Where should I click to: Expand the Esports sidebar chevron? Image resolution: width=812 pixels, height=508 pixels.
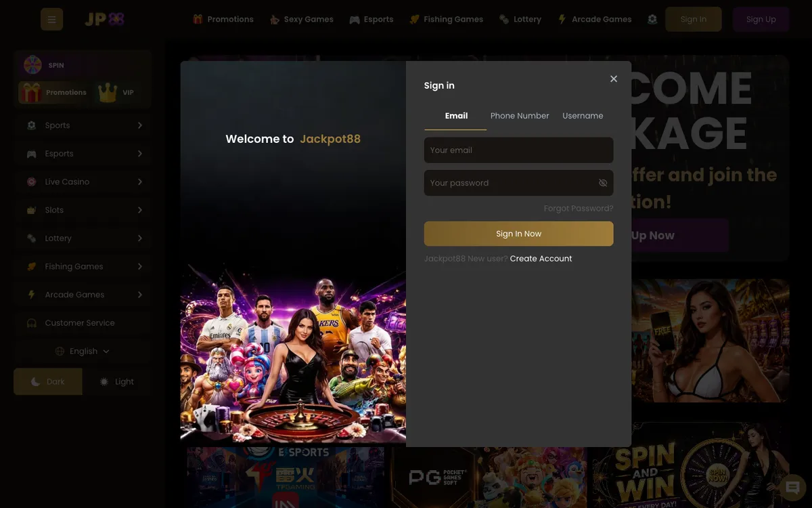tap(140, 154)
